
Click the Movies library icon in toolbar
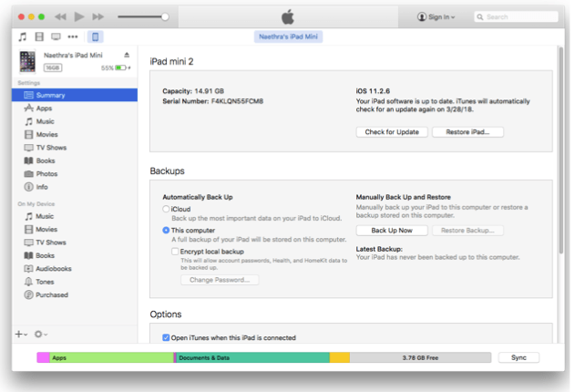click(38, 36)
